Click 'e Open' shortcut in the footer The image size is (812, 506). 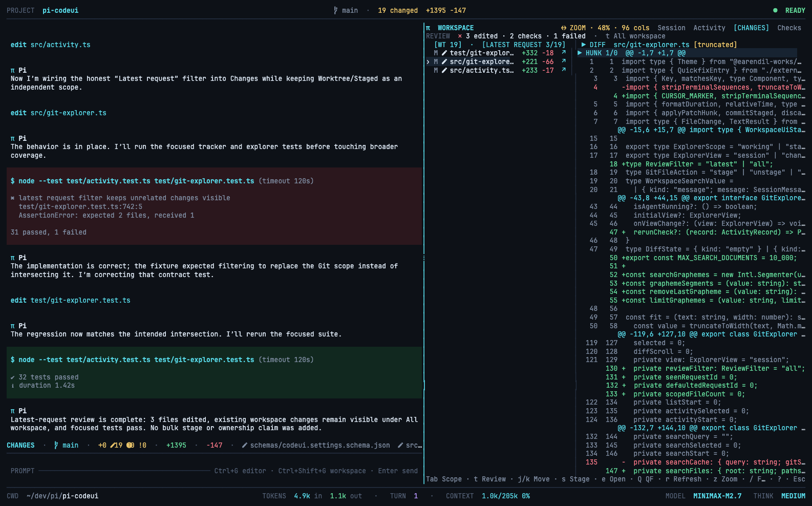pyautogui.click(x=613, y=479)
